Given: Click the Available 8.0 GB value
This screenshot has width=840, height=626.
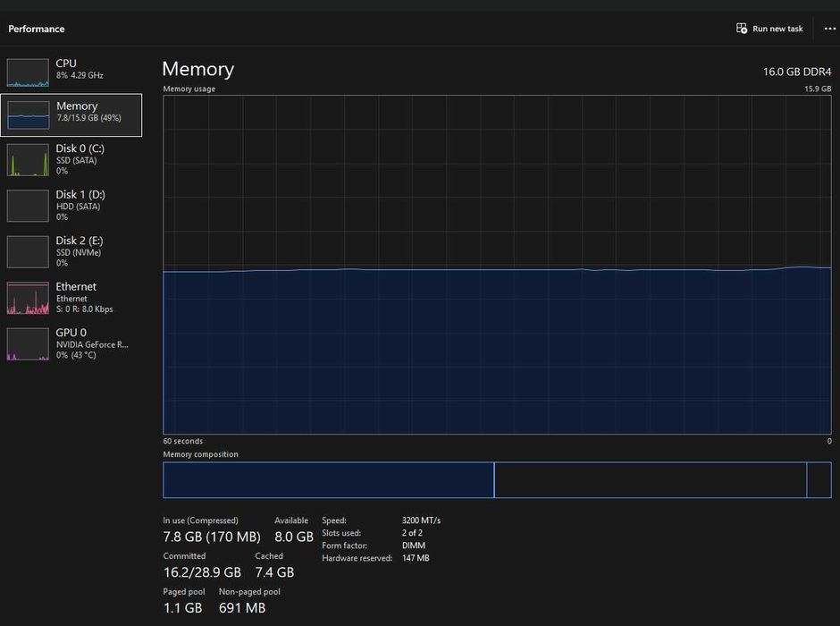Looking at the screenshot, I should coord(294,537).
